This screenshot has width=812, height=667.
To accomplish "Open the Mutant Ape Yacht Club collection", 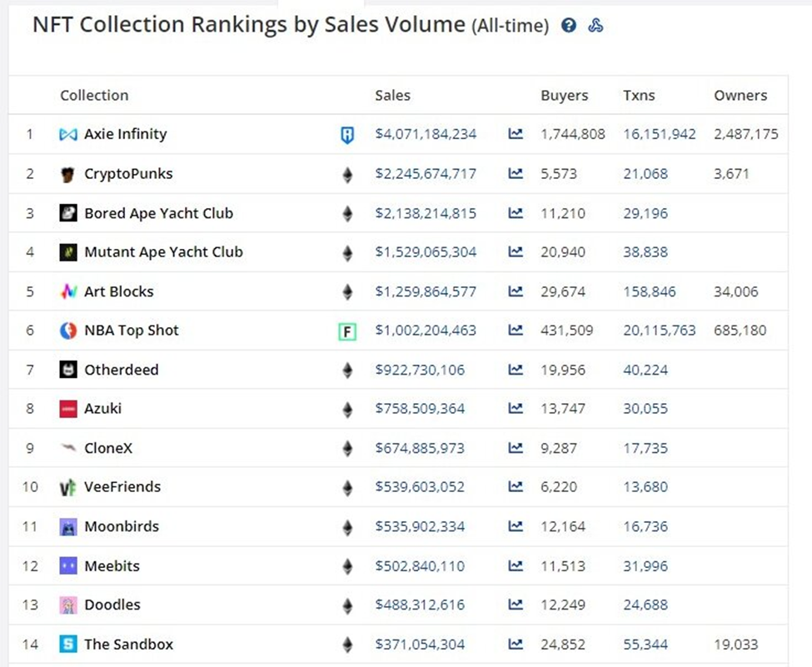I will click(x=163, y=252).
